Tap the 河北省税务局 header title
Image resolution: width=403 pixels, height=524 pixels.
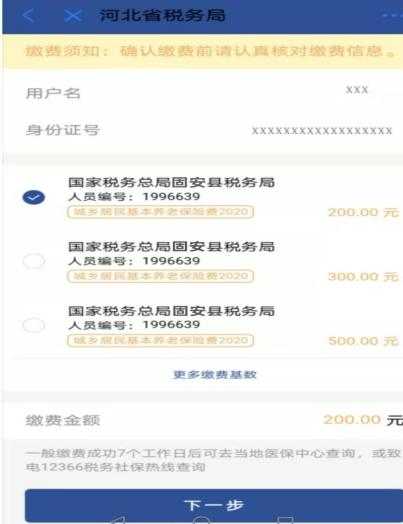(162, 15)
